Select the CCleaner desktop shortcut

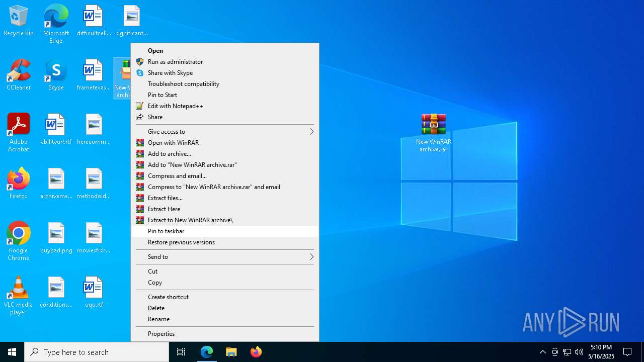click(x=19, y=75)
